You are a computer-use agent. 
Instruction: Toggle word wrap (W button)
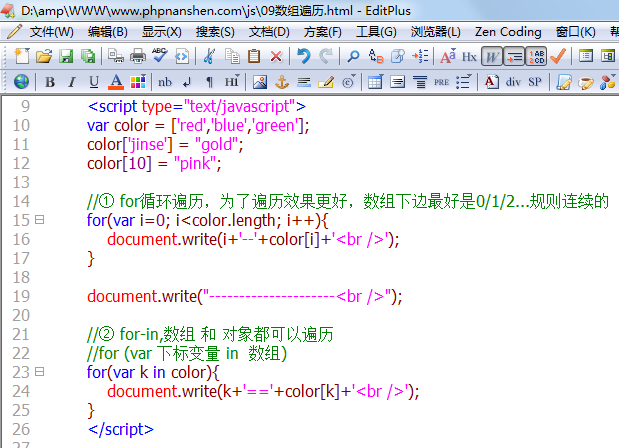click(x=491, y=57)
